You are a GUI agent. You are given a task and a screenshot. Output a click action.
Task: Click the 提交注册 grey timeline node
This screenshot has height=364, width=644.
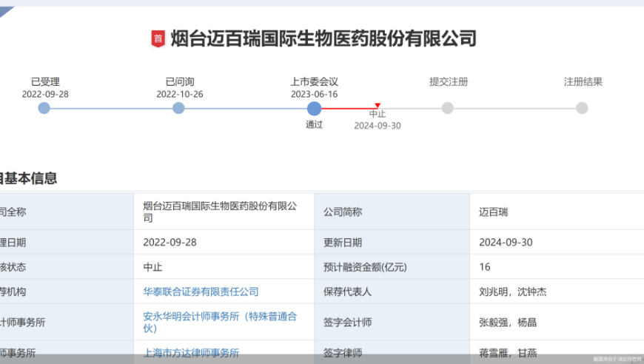447,108
